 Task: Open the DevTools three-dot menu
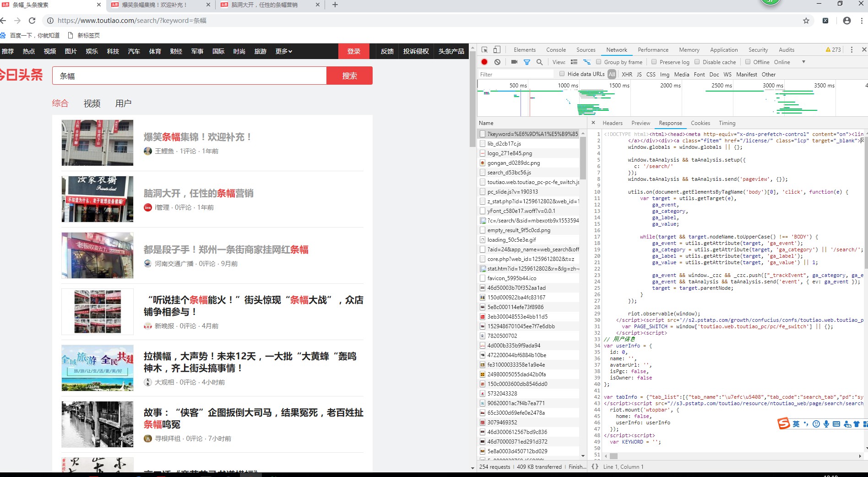coord(852,49)
